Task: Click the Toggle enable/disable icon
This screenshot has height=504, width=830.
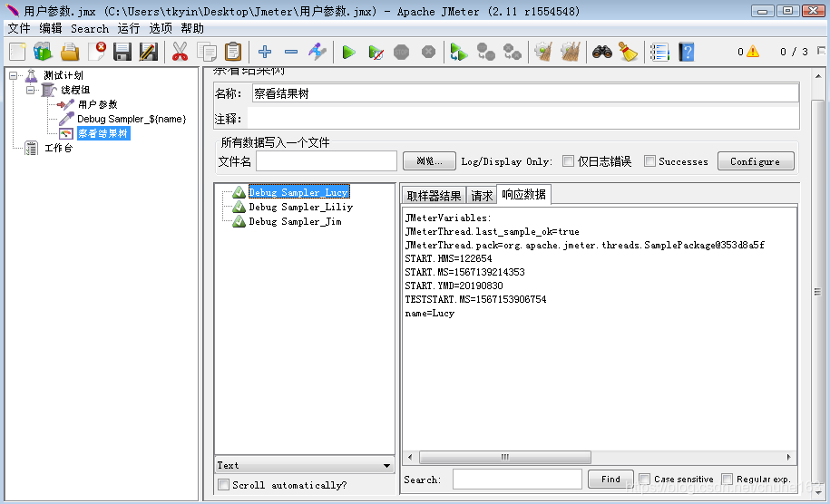Action: point(317,52)
